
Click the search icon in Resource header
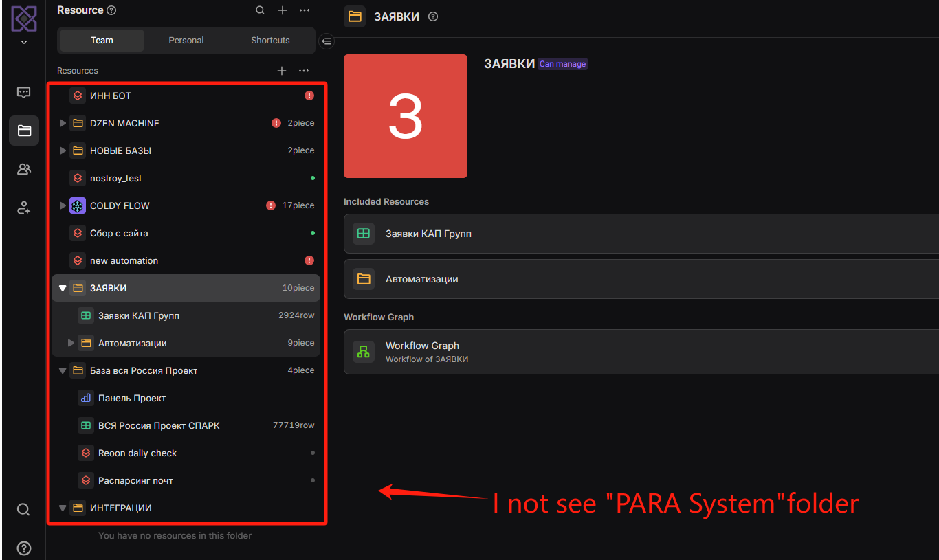(x=260, y=10)
